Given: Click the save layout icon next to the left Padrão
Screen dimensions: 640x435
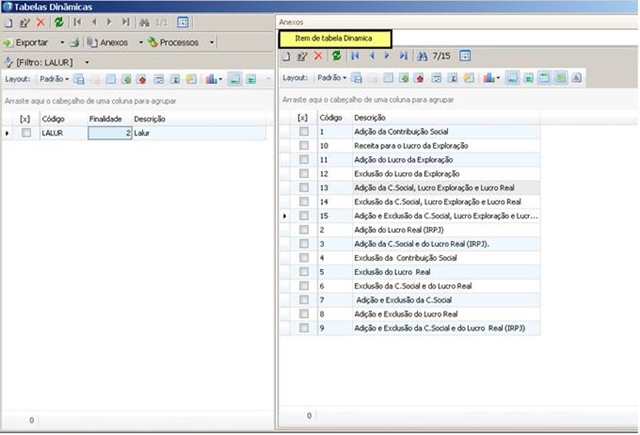Looking at the screenshot, I should (79, 79).
